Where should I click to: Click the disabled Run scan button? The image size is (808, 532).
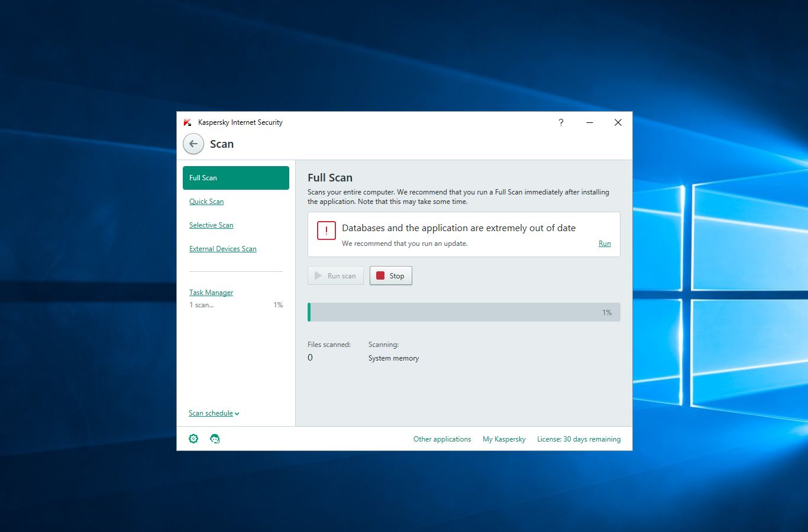[x=335, y=275]
